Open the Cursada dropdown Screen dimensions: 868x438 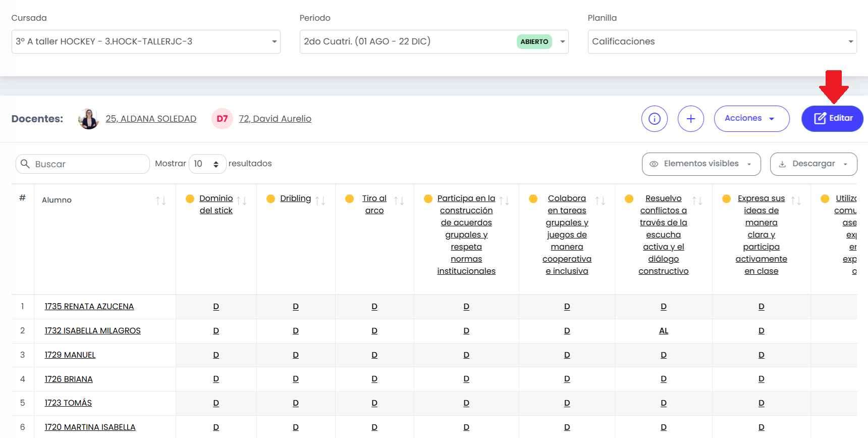[146, 41]
